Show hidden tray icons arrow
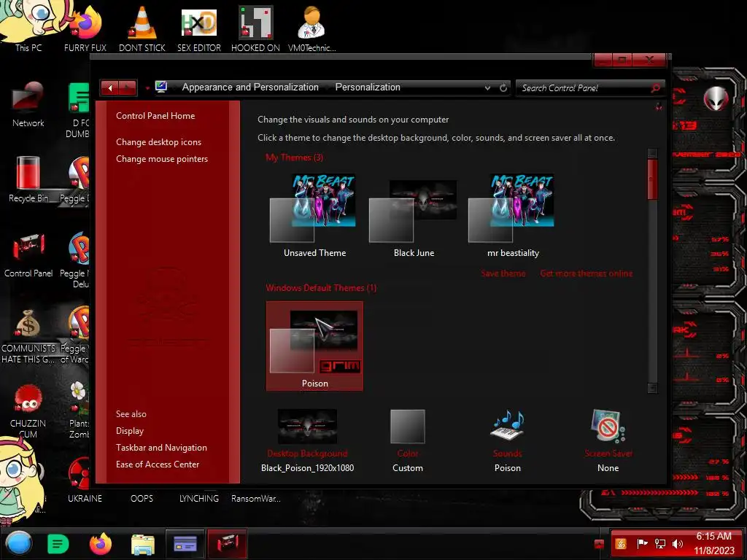The image size is (747, 560). [600, 544]
